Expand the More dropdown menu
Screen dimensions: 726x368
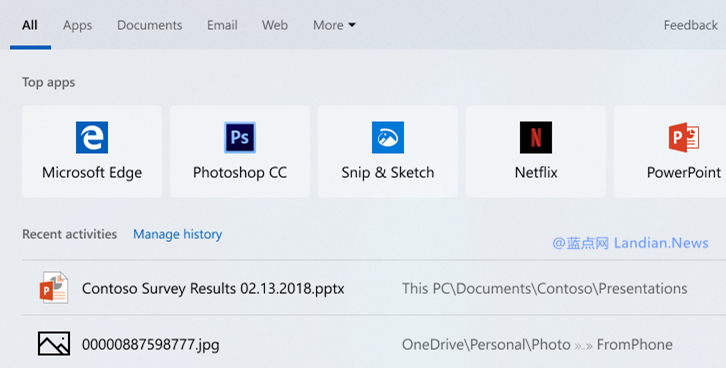(x=334, y=25)
